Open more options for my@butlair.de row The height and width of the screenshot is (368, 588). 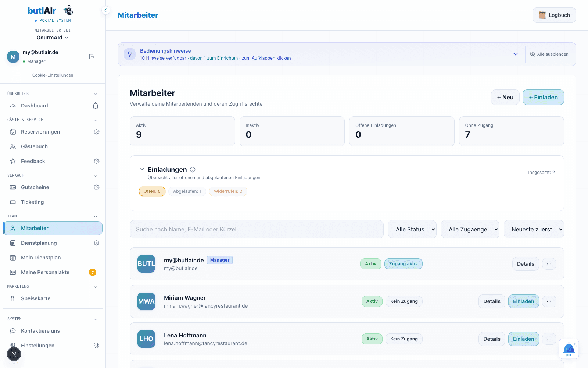tap(549, 264)
